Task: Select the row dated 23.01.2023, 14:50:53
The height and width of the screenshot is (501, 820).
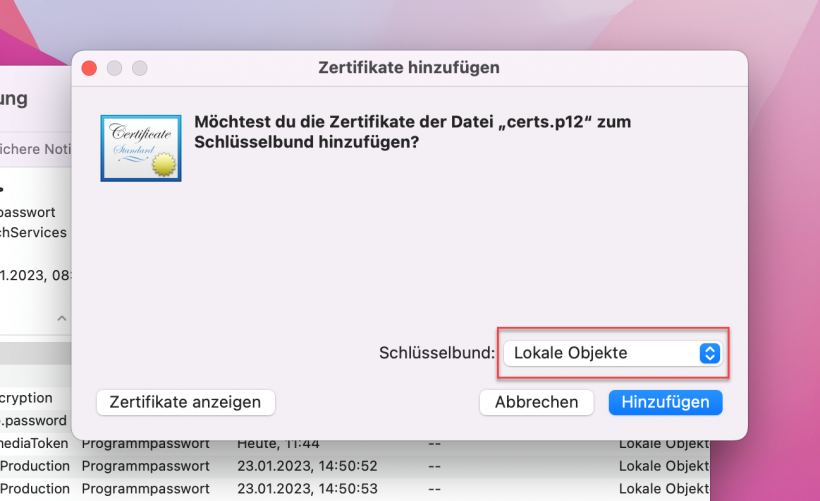Action: (x=355, y=488)
